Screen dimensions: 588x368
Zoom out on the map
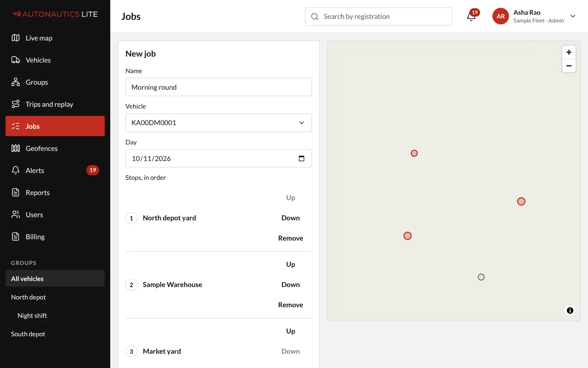[569, 66]
